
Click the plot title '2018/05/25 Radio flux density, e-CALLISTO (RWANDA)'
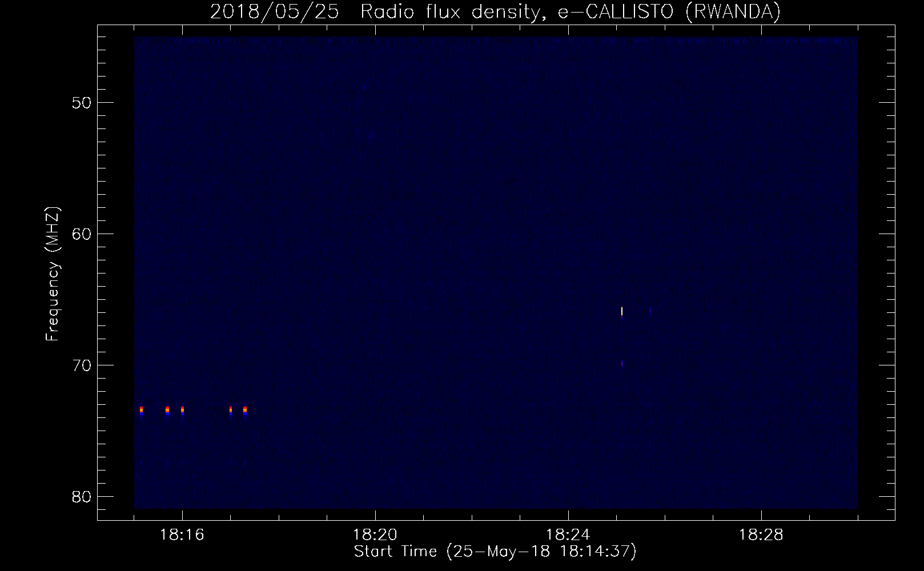pos(495,11)
